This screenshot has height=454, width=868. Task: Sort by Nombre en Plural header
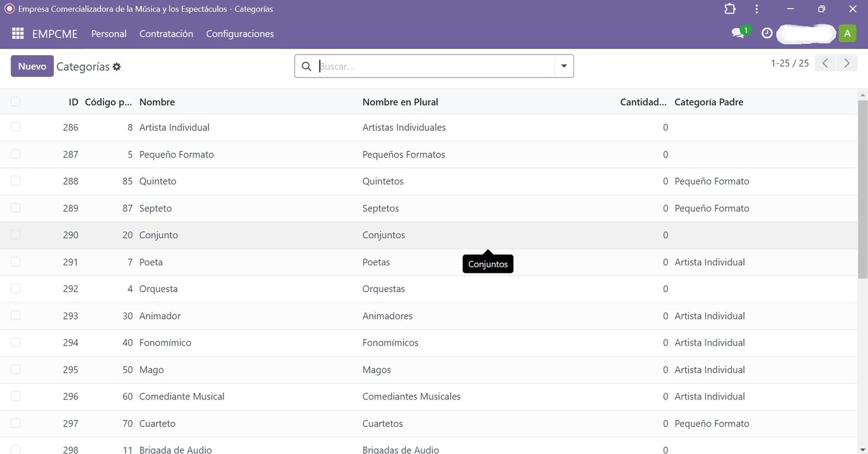coord(400,102)
